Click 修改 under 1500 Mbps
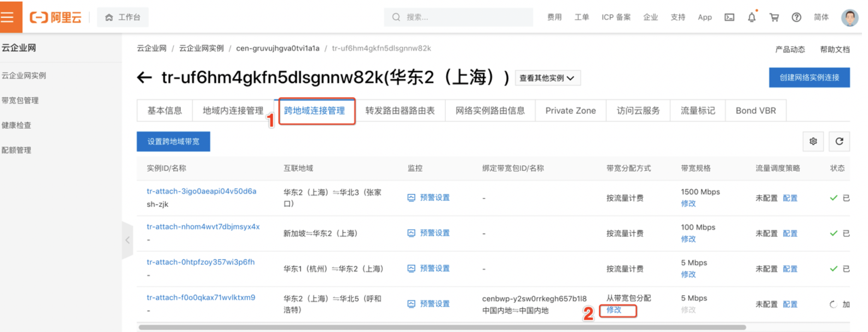Viewport: 868px width, 332px height. [688, 203]
